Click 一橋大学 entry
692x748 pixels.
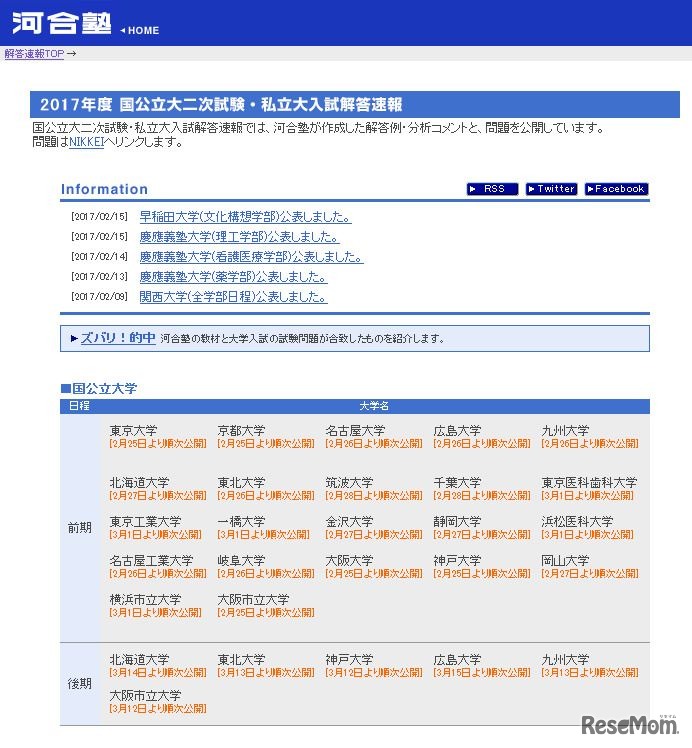tap(241, 522)
